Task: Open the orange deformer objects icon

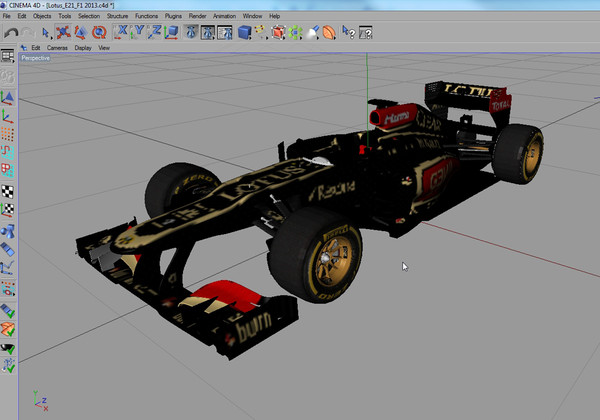Action: coord(329,33)
